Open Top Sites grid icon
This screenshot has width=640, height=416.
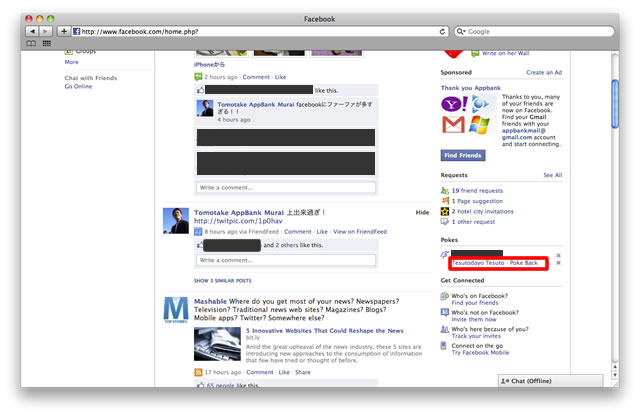[x=47, y=43]
